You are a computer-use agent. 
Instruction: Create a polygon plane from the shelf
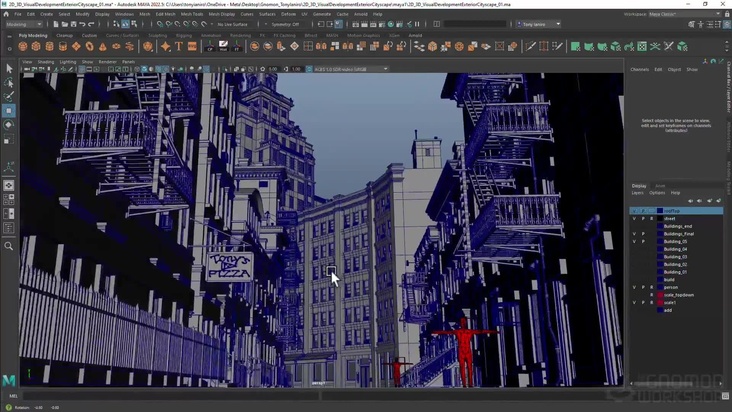click(x=76, y=46)
